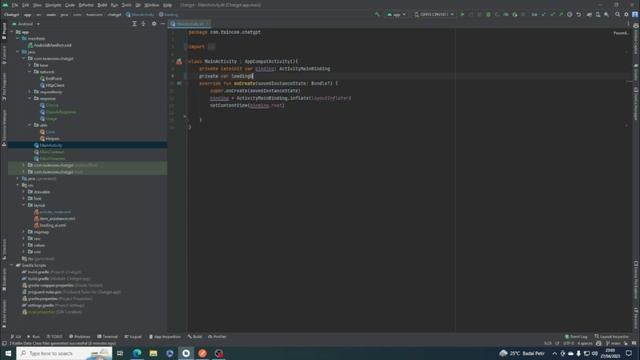Click the Git rollback arrow icon

point(578,14)
